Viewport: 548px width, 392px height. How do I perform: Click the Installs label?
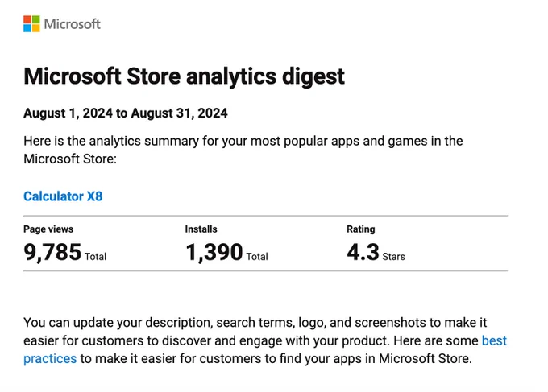(x=201, y=229)
